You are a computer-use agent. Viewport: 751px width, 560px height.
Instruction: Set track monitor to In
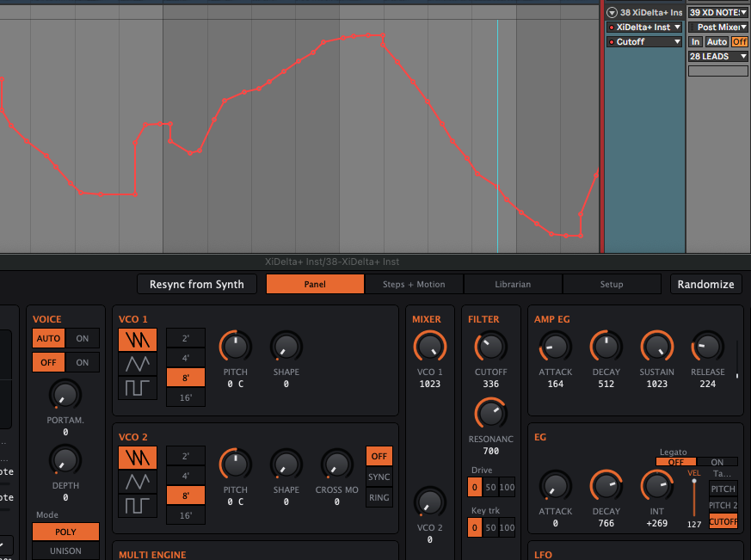tap(695, 41)
